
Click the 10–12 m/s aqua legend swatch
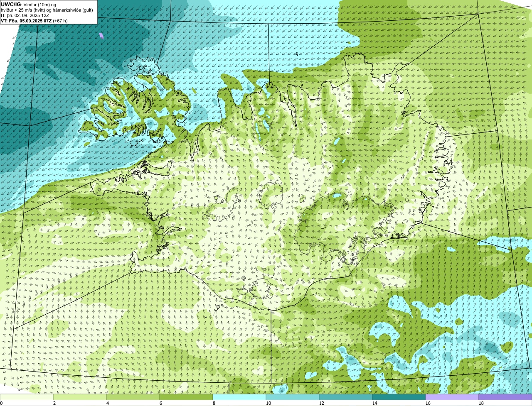click(x=293, y=397)
